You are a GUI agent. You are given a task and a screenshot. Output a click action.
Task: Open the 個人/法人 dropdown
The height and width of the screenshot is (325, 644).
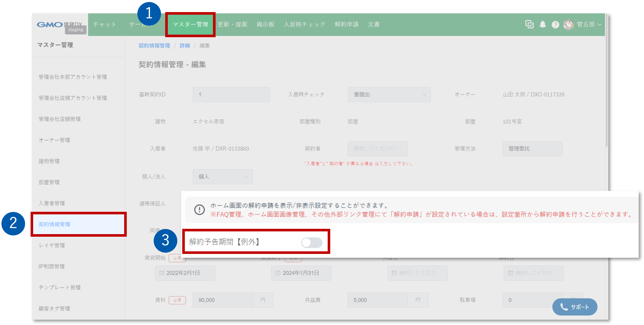[x=223, y=176]
